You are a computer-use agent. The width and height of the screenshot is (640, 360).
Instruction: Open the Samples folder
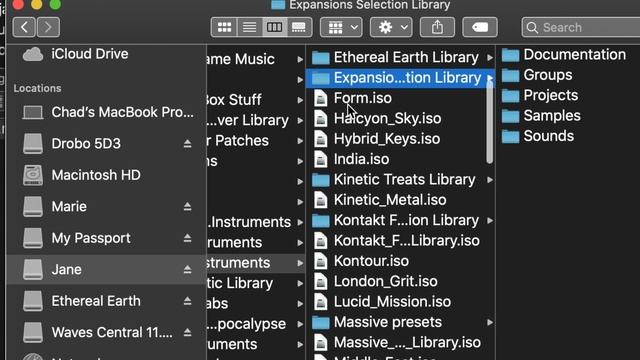click(541, 116)
